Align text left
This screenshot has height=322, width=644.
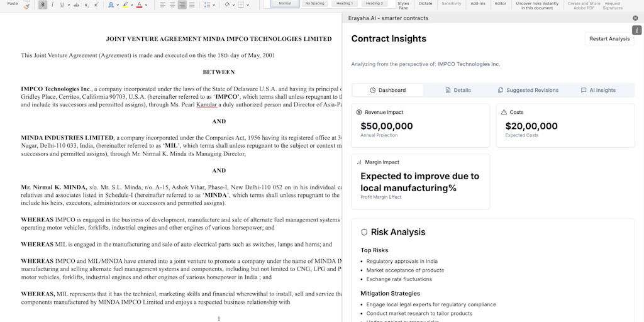(163, 5)
